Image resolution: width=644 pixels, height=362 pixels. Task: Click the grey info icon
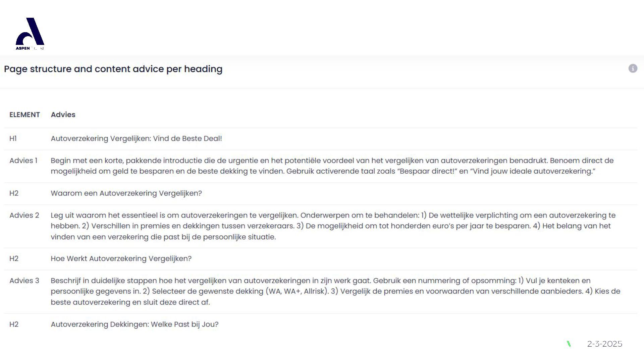[633, 68]
